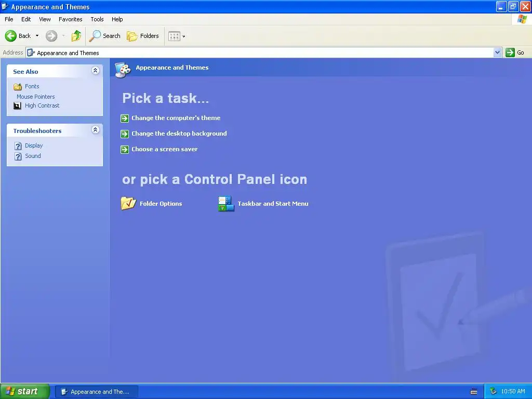Click the Windows flag logo
The height and width of the screenshot is (399, 532).
click(x=522, y=19)
